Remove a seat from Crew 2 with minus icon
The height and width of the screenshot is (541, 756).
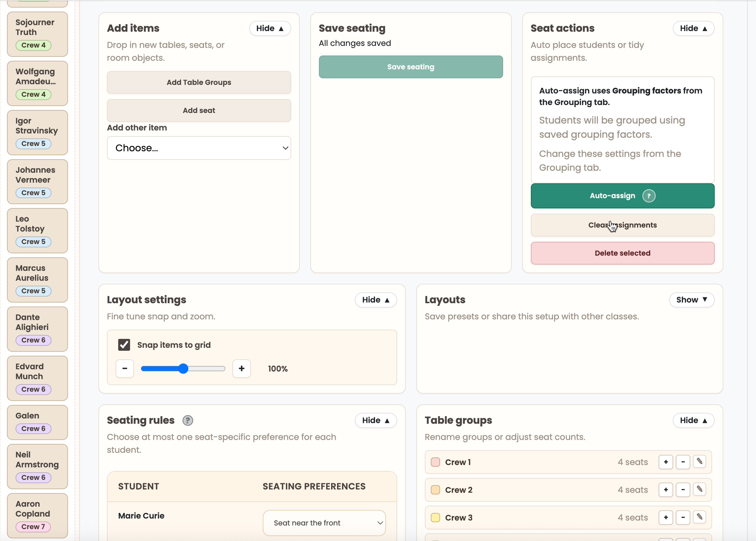[682, 490]
